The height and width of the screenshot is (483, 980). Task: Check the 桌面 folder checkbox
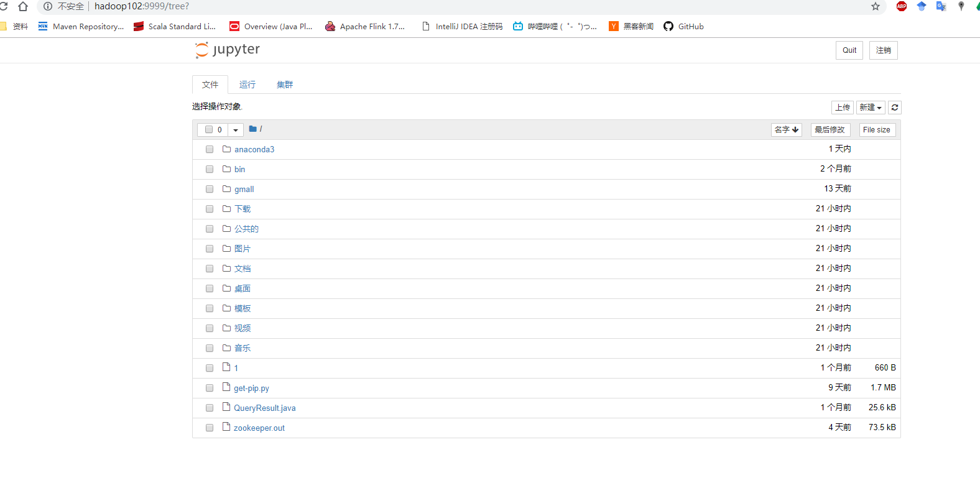pyautogui.click(x=210, y=288)
